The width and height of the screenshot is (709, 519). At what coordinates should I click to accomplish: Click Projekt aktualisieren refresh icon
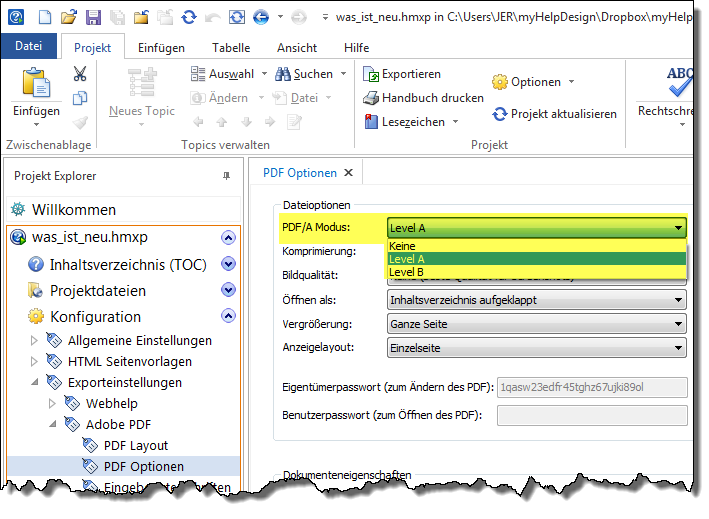coord(500,113)
